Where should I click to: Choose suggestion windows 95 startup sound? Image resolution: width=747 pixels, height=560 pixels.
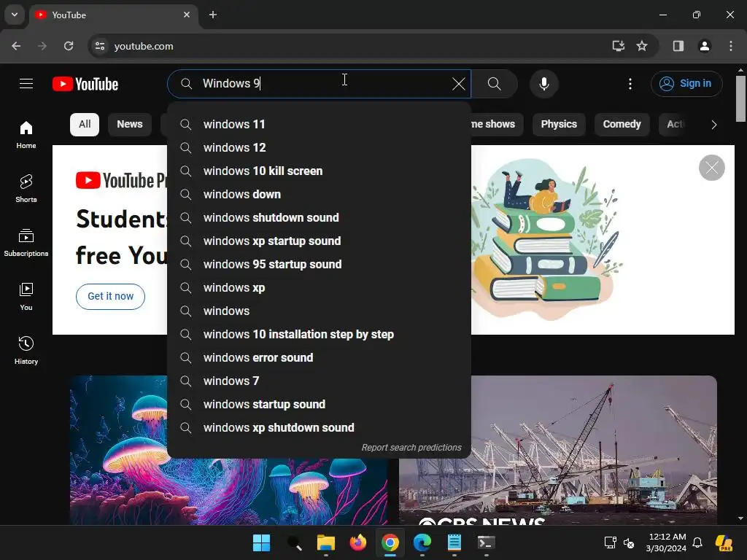click(320, 264)
